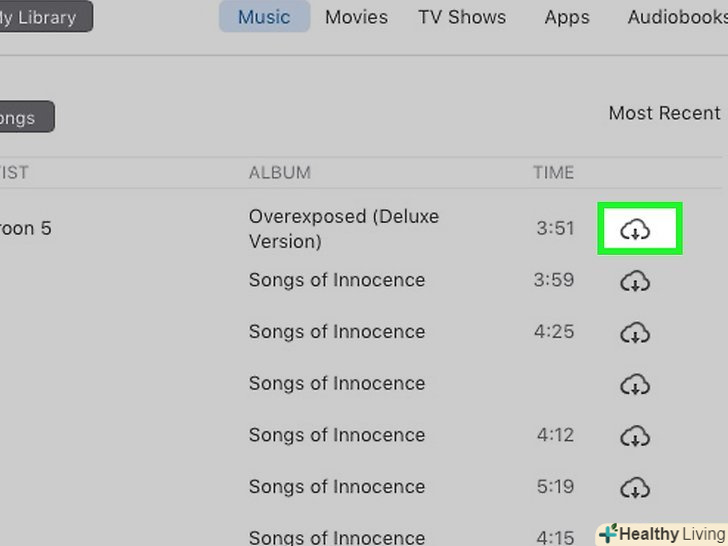Click cloud download icon for song without time
Image resolution: width=728 pixels, height=546 pixels.
coord(635,385)
